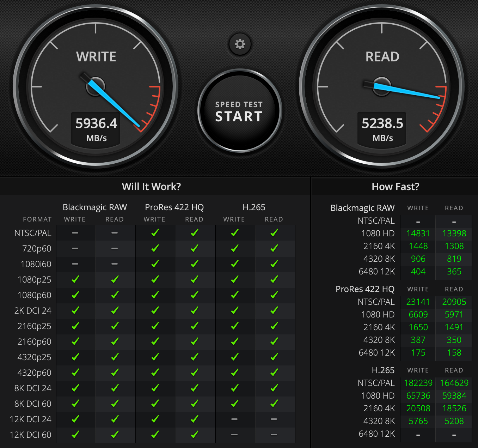Click H.265 NTSC/PAL write value 182239
478x448 pixels.
(418, 383)
